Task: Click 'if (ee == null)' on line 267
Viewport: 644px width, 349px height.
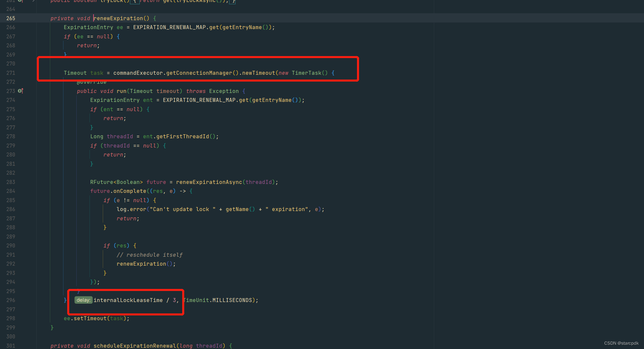Action: tap(89, 36)
